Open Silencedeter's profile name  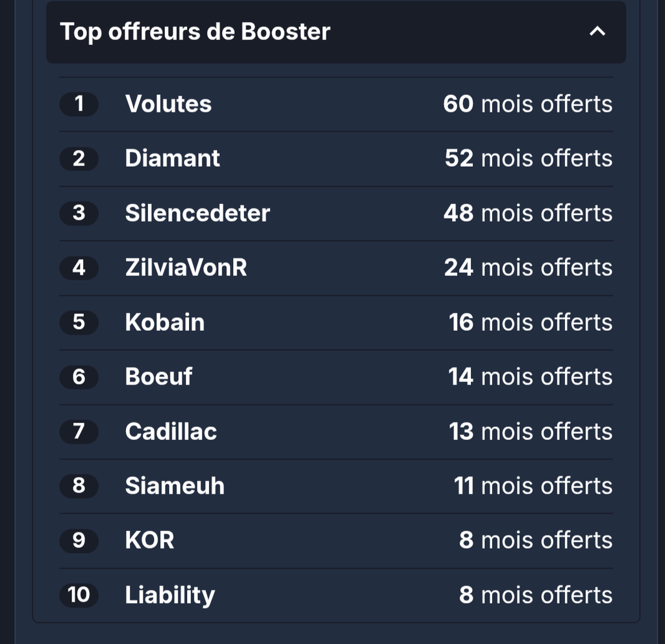197,213
